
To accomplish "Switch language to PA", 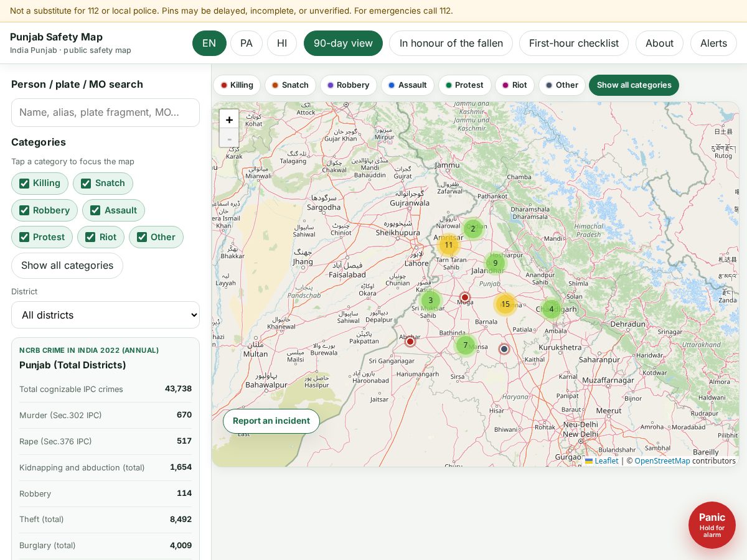I will [x=247, y=43].
